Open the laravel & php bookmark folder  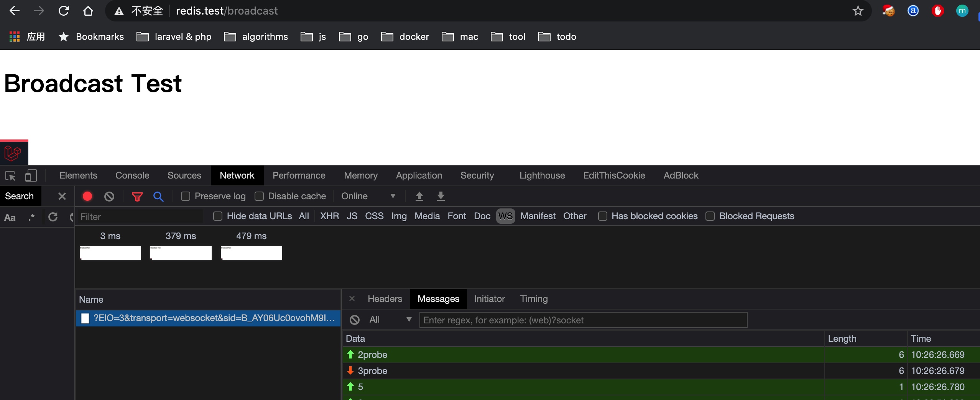tap(174, 36)
